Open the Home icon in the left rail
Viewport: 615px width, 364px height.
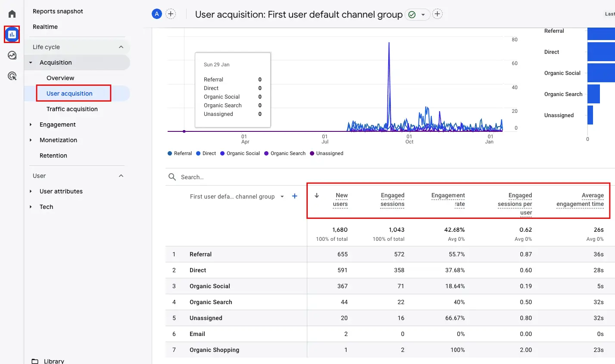11,13
